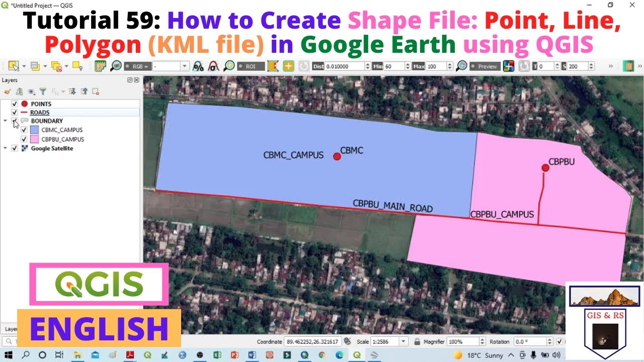
Task: Open the Scale dropdown arrow
Action: pos(403,341)
